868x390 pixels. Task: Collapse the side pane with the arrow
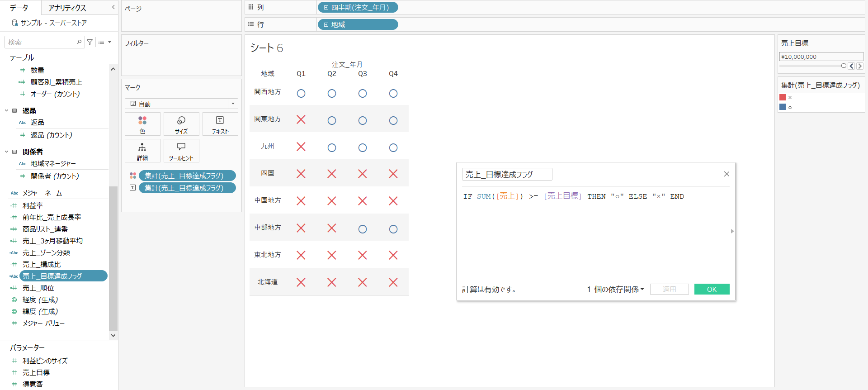113,7
